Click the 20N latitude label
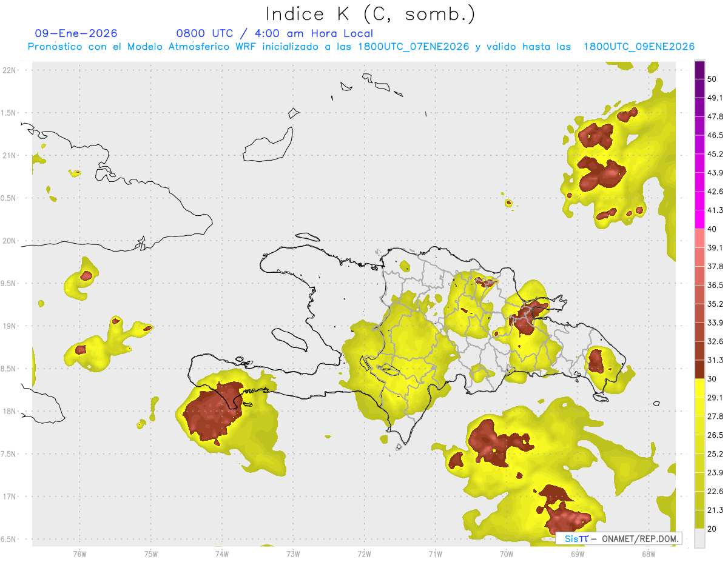This screenshot has width=728, height=562. [x=10, y=241]
